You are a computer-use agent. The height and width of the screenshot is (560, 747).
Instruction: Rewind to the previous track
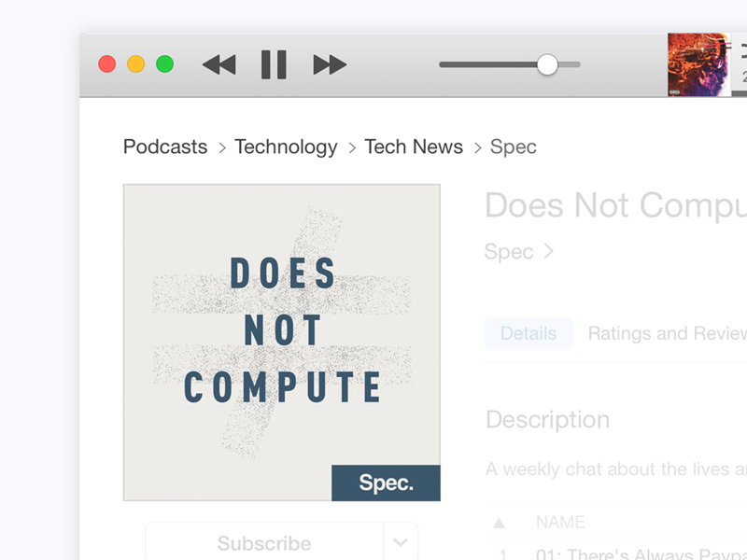point(218,63)
